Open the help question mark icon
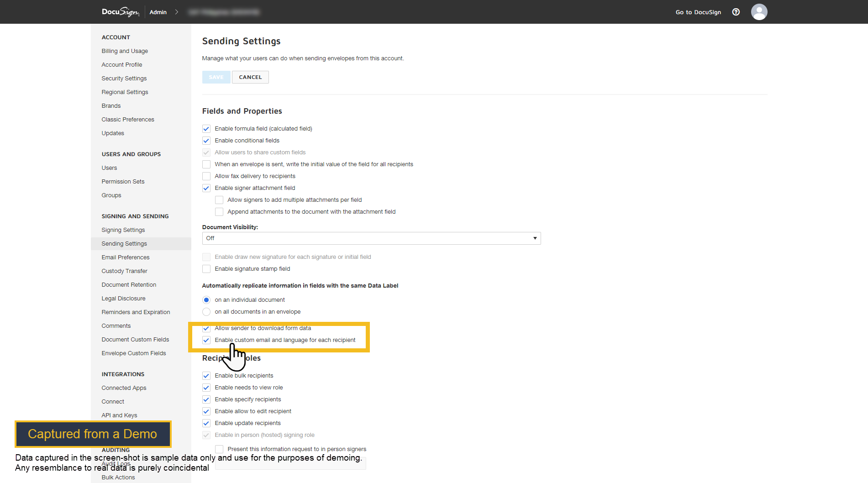This screenshot has width=868, height=483. click(736, 12)
